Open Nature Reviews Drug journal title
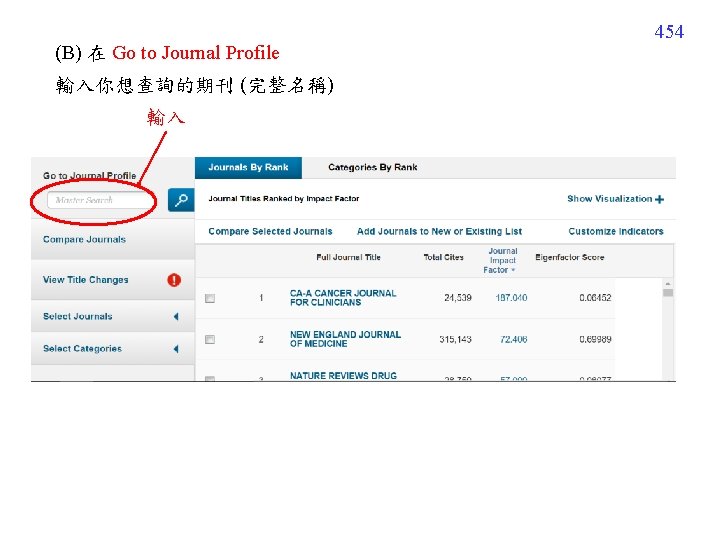The image size is (720, 540). pos(343,376)
